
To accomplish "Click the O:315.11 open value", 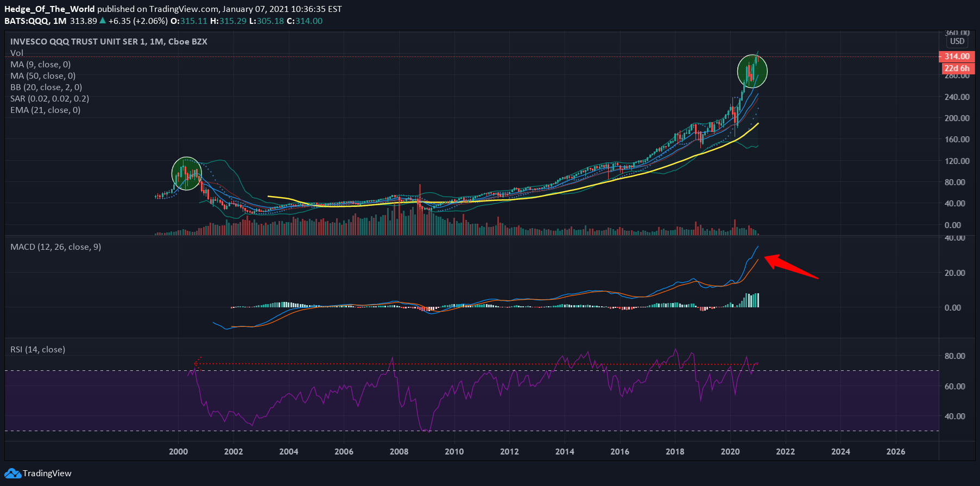I will pyautogui.click(x=189, y=21).
